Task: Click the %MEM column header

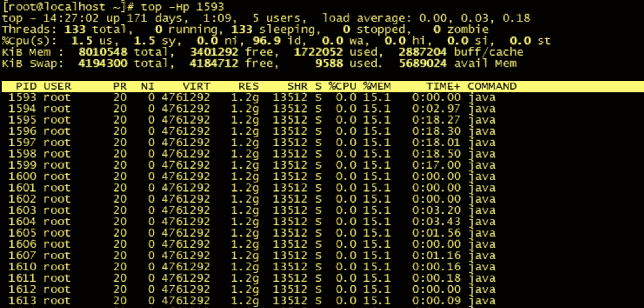Action: [x=377, y=86]
